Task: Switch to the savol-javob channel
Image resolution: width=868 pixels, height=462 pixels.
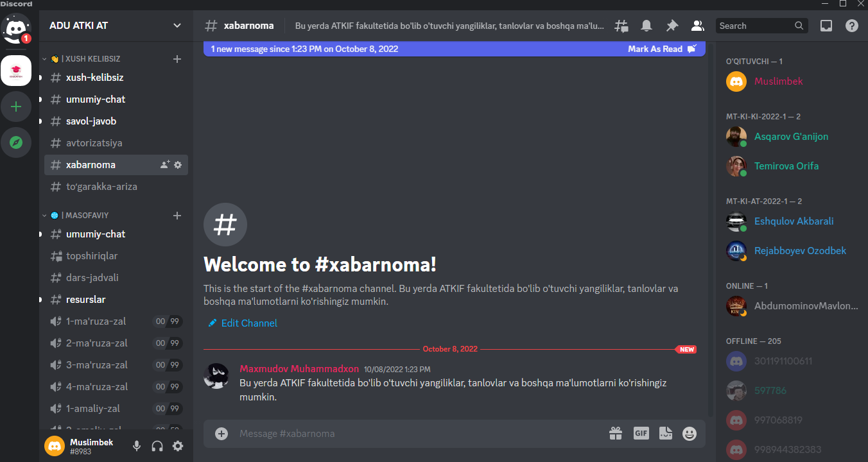Action: click(116, 121)
